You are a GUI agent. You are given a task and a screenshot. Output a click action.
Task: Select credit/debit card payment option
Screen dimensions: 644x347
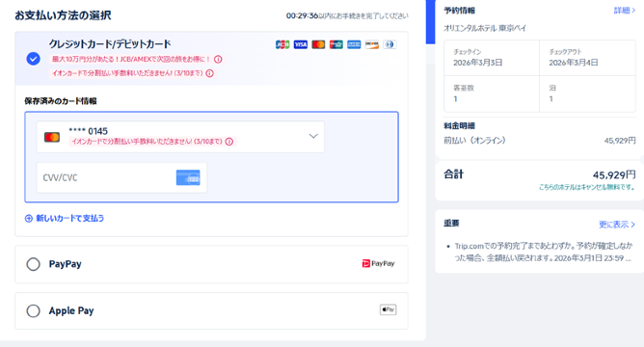click(x=34, y=59)
